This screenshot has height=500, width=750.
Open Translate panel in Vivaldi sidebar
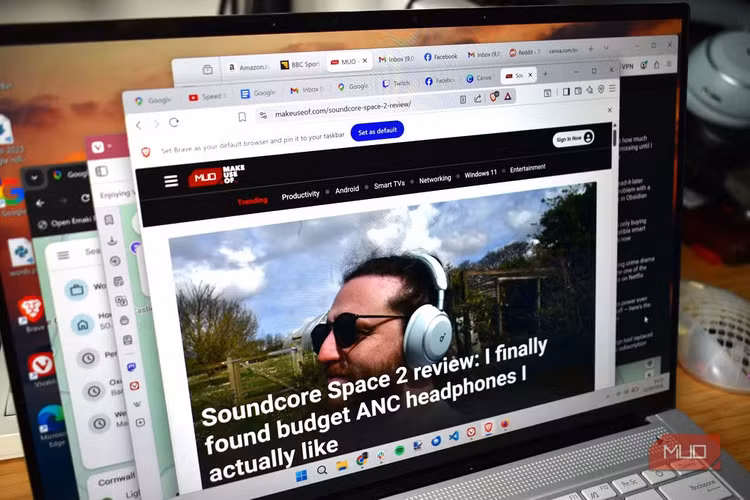click(x=121, y=301)
